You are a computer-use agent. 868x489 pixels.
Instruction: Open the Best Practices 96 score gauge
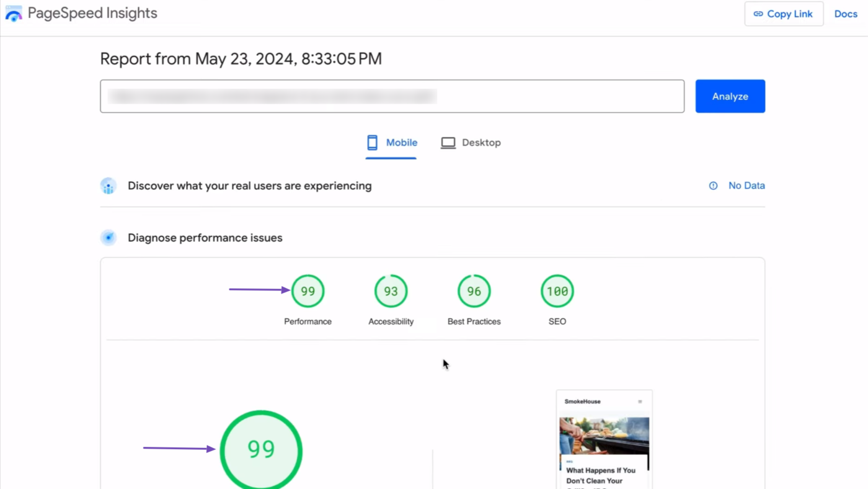coord(474,291)
